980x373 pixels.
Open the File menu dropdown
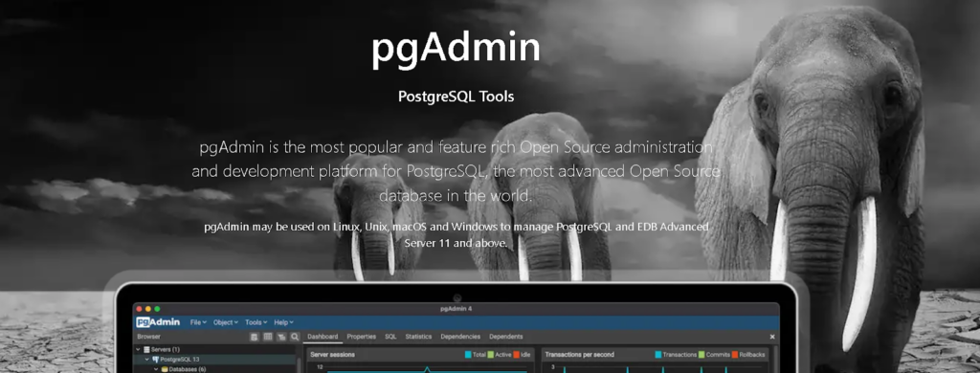[198, 322]
